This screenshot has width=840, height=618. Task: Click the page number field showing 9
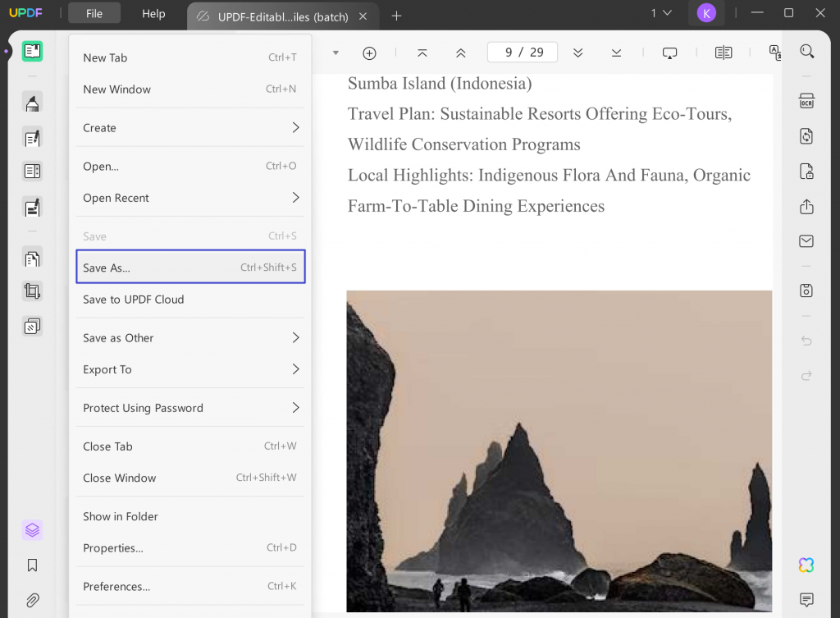[x=522, y=51]
